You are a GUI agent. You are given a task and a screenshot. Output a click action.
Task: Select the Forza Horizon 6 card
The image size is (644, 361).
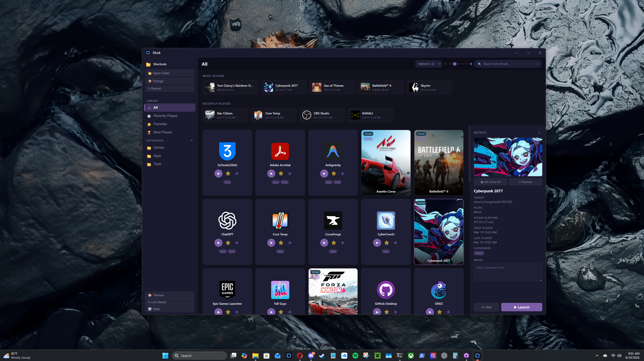333,291
